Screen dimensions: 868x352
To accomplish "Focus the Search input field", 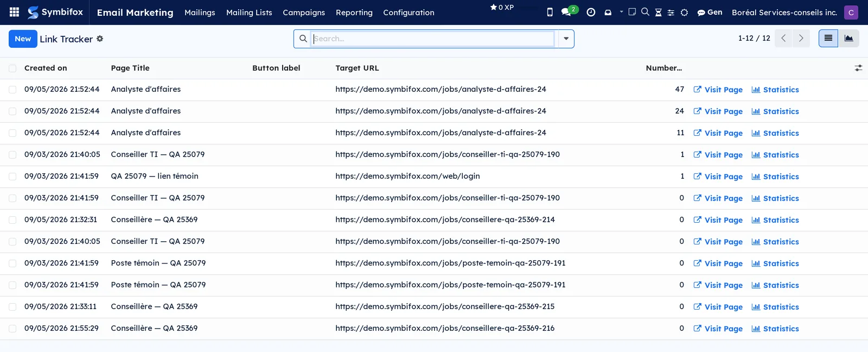I will pyautogui.click(x=433, y=39).
